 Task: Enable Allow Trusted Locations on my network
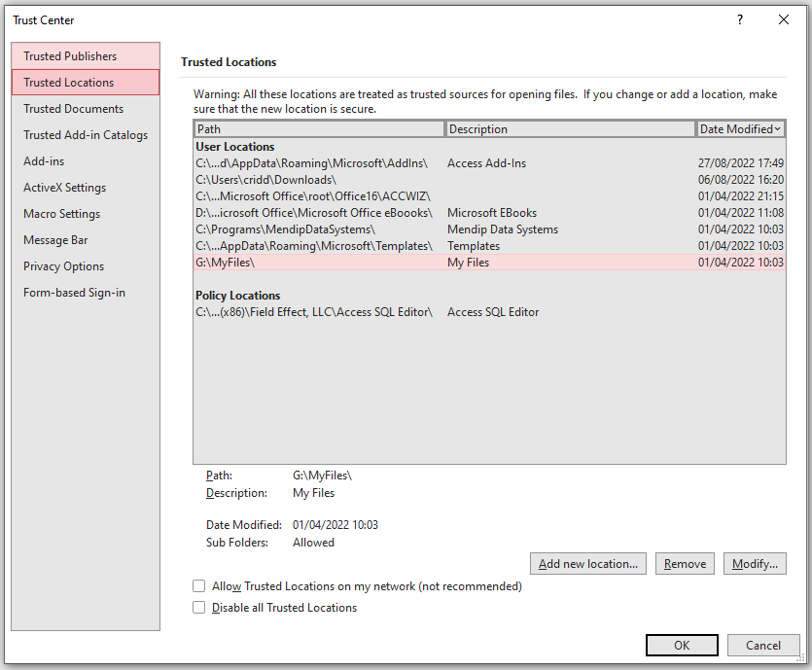coord(198,585)
